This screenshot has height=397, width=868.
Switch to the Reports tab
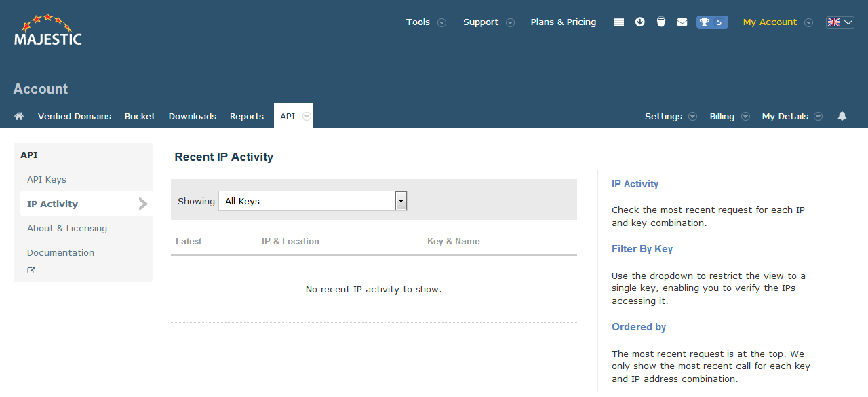(x=247, y=116)
